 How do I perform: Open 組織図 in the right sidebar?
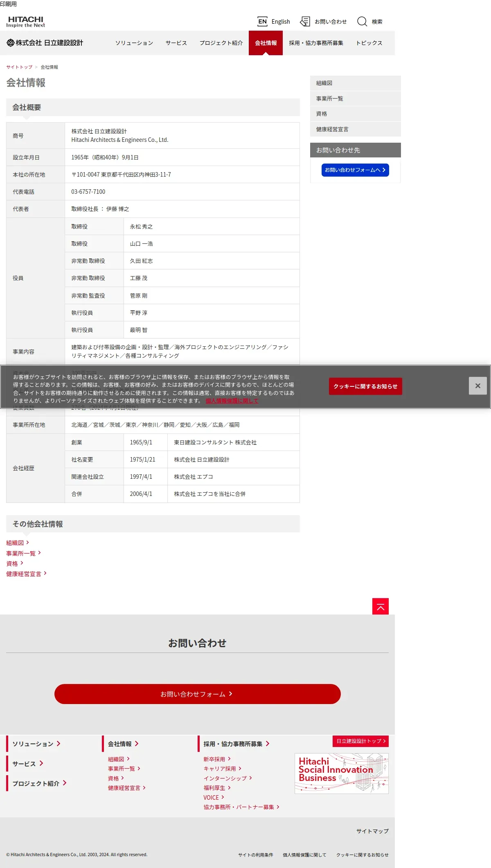click(x=355, y=83)
